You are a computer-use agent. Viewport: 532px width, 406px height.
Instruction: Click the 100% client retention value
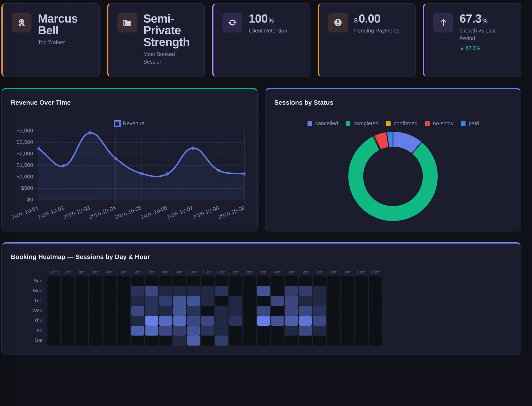261,19
